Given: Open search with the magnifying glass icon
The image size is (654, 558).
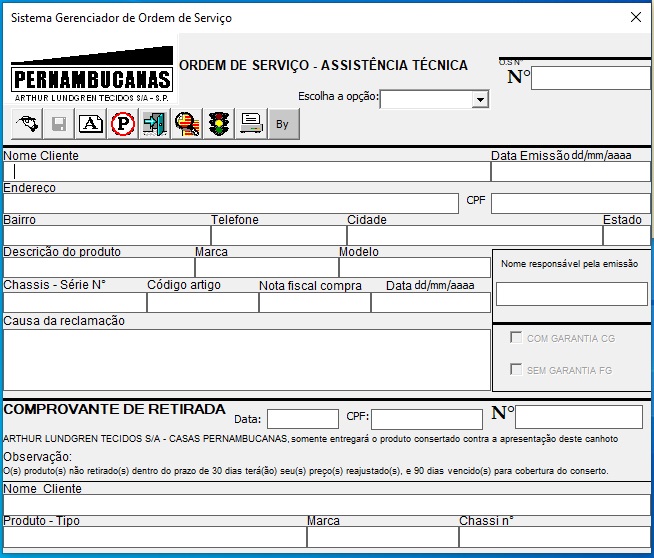Looking at the screenshot, I should pyautogui.click(x=187, y=124).
